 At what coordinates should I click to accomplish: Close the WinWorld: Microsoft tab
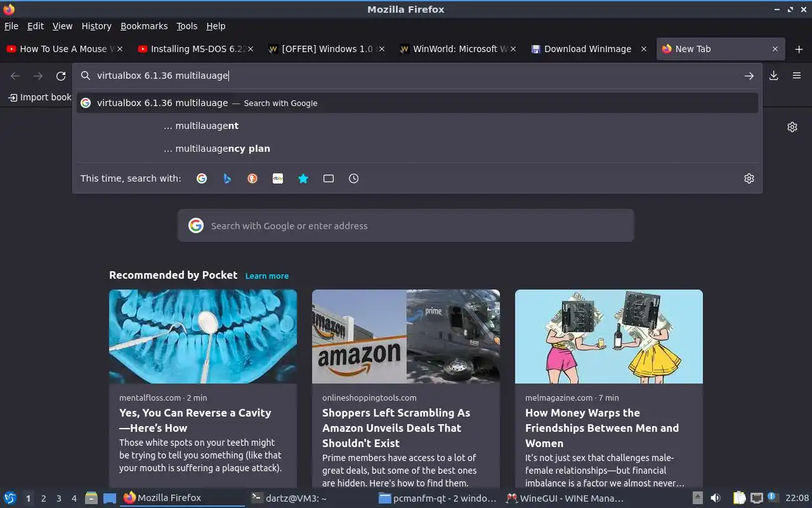[x=513, y=49]
